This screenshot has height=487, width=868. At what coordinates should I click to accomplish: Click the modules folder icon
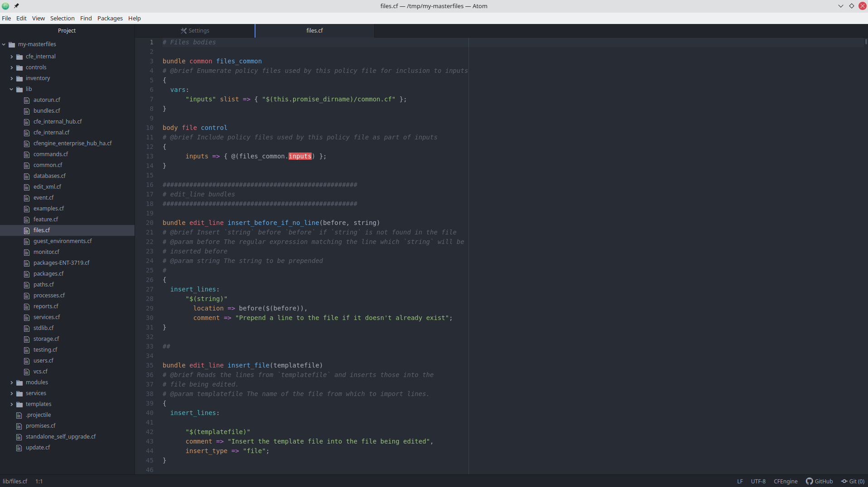tap(19, 382)
